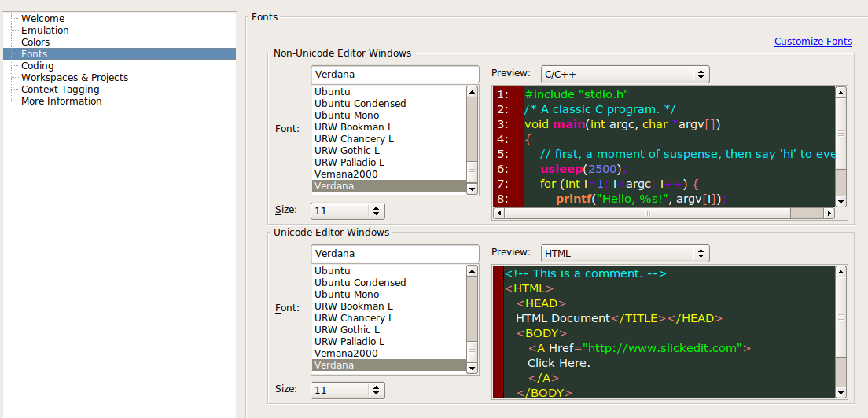Choose Vemana2000 in Unicode font list
Image resolution: width=868 pixels, height=418 pixels.
[x=389, y=354]
